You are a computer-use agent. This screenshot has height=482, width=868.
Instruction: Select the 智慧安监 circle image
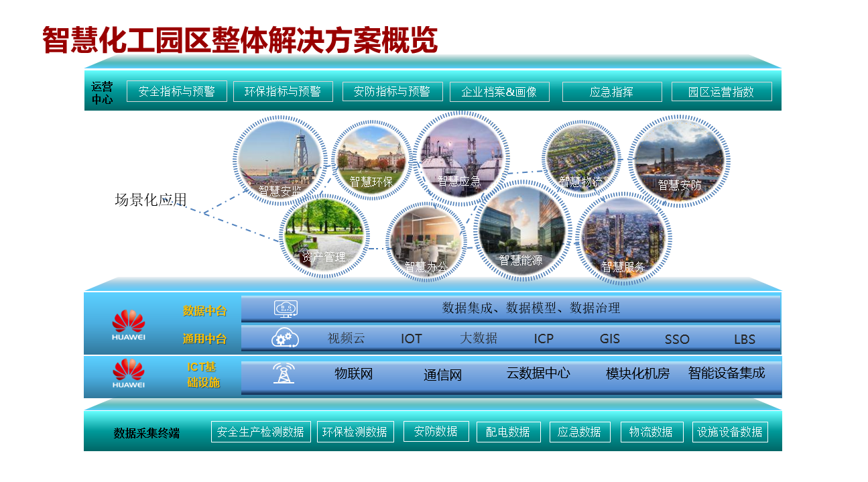(280, 161)
